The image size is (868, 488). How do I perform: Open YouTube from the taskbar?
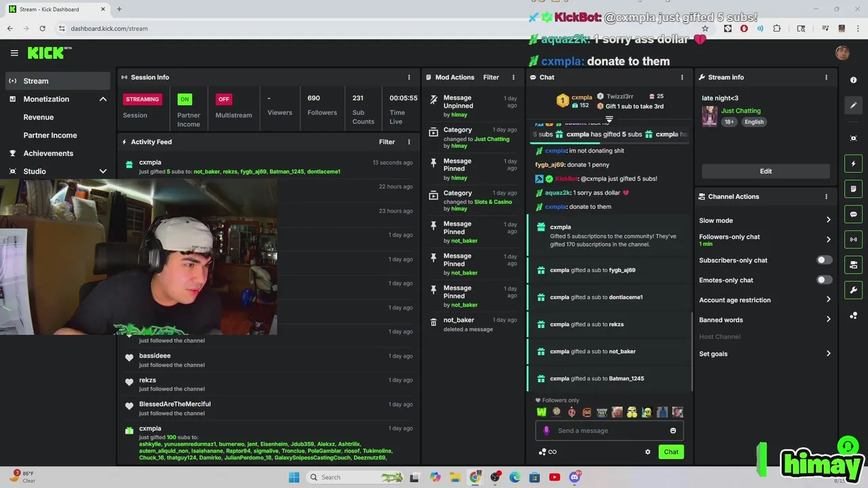pos(554,477)
